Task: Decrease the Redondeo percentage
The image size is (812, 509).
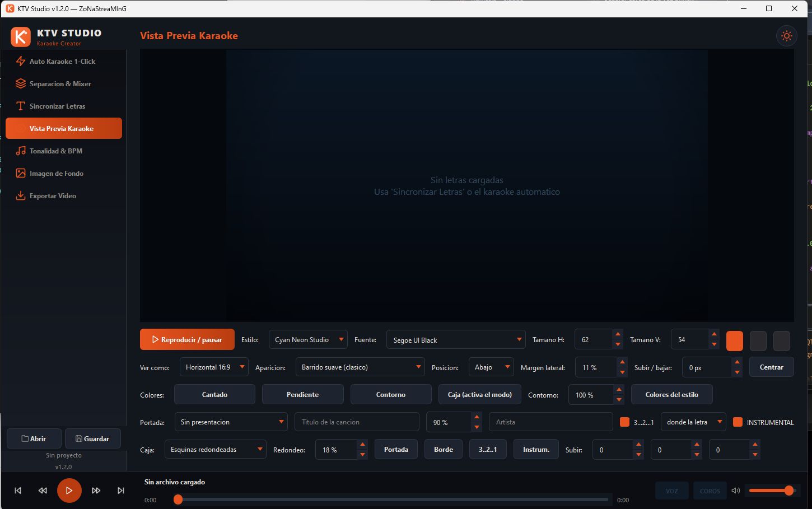Action: 362,454
